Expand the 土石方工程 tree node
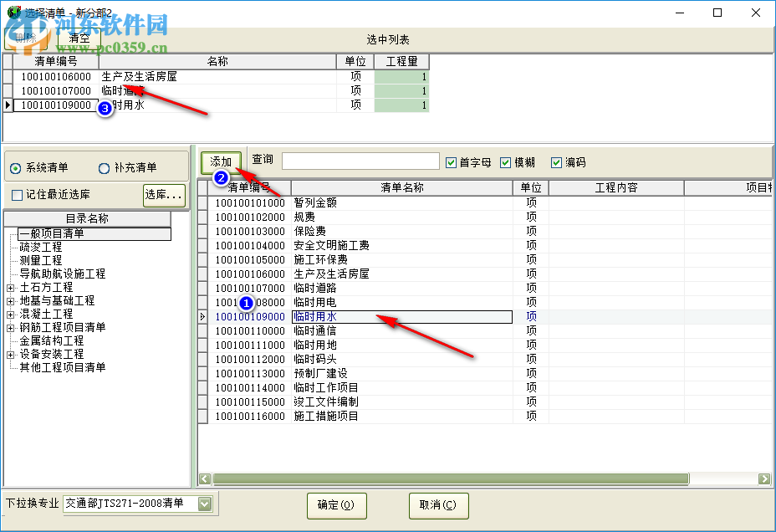The width and height of the screenshot is (776, 532). coord(10,287)
